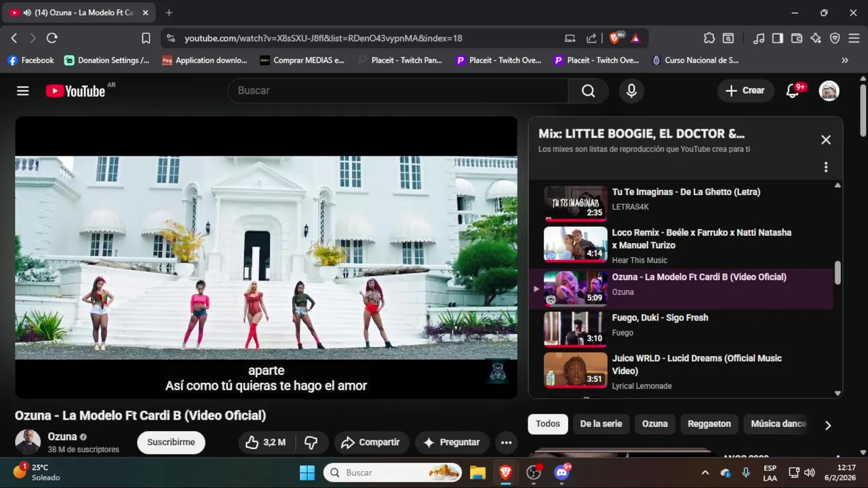The image size is (868, 488).
Task: Open Brave Shields lion icon in address bar
Action: [615, 39]
